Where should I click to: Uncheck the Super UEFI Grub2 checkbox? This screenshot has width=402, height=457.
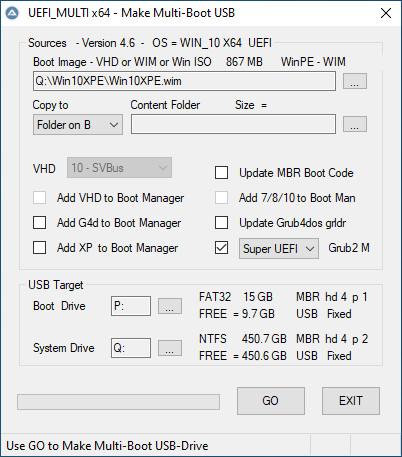pos(222,248)
